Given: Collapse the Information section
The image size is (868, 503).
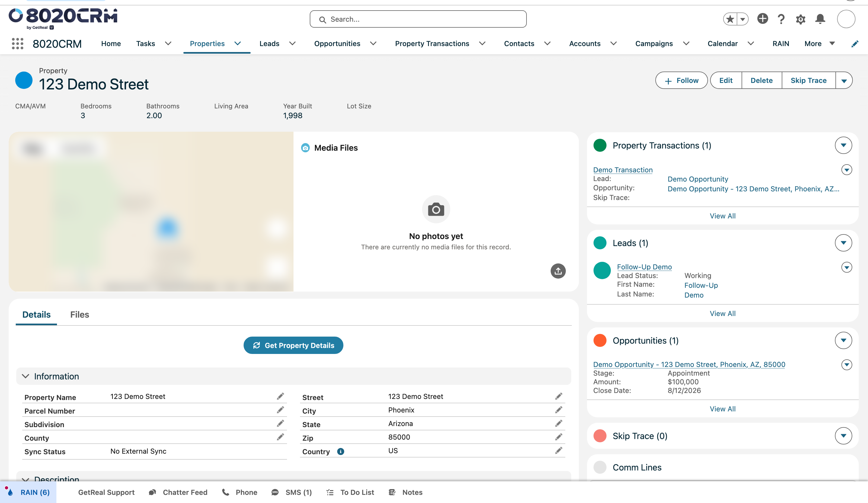Looking at the screenshot, I should tap(25, 376).
